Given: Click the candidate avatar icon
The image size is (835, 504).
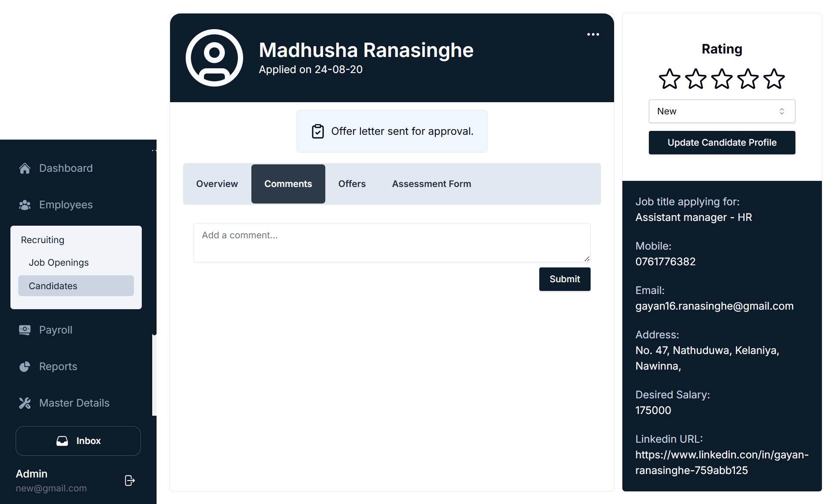Looking at the screenshot, I should [214, 57].
